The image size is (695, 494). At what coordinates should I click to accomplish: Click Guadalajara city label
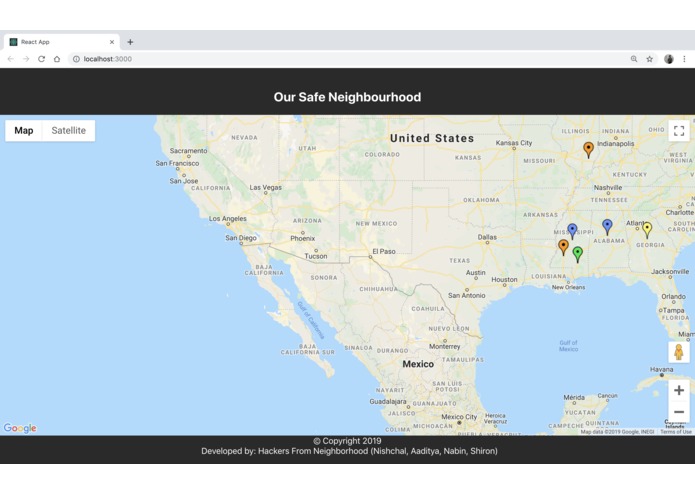point(388,401)
